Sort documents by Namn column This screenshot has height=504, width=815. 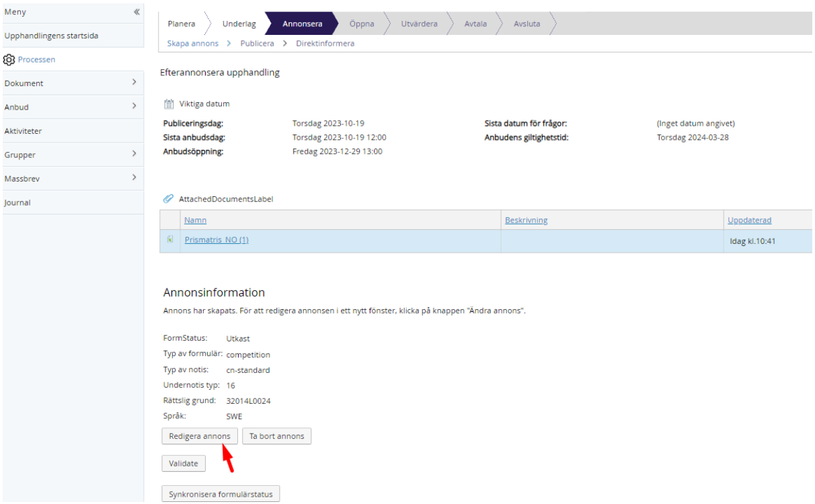pyautogui.click(x=196, y=220)
